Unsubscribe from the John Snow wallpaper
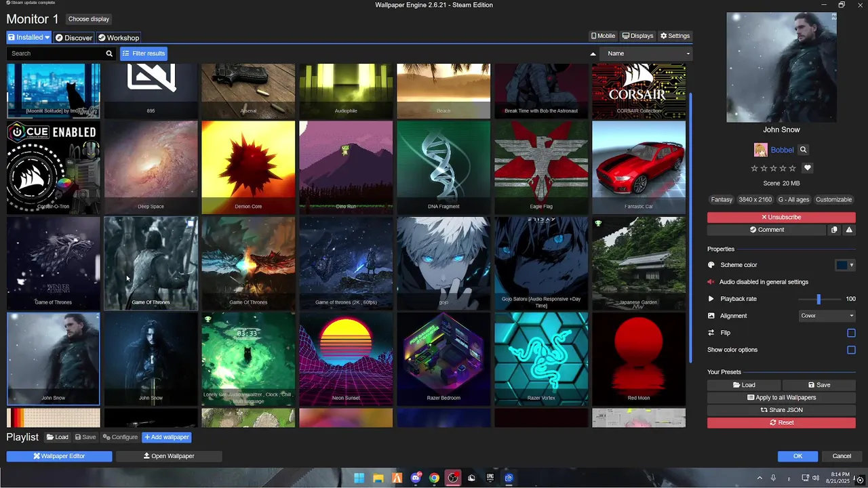This screenshot has width=868, height=488. [781, 218]
